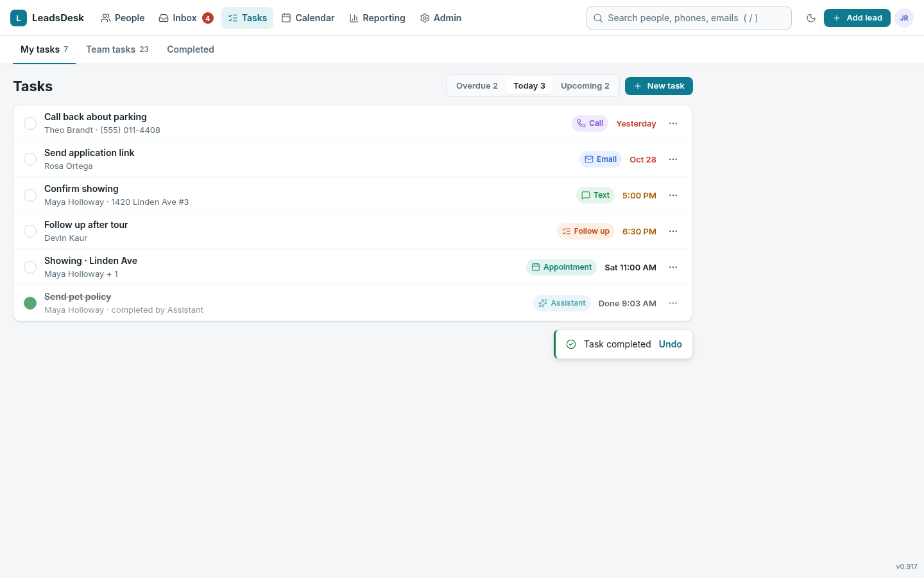This screenshot has height=578, width=924.
Task: Create a New task
Action: (x=659, y=86)
